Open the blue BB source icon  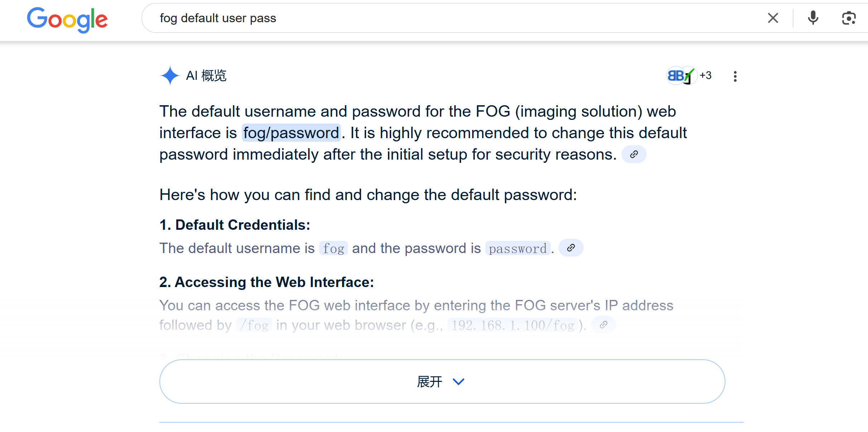(x=675, y=76)
